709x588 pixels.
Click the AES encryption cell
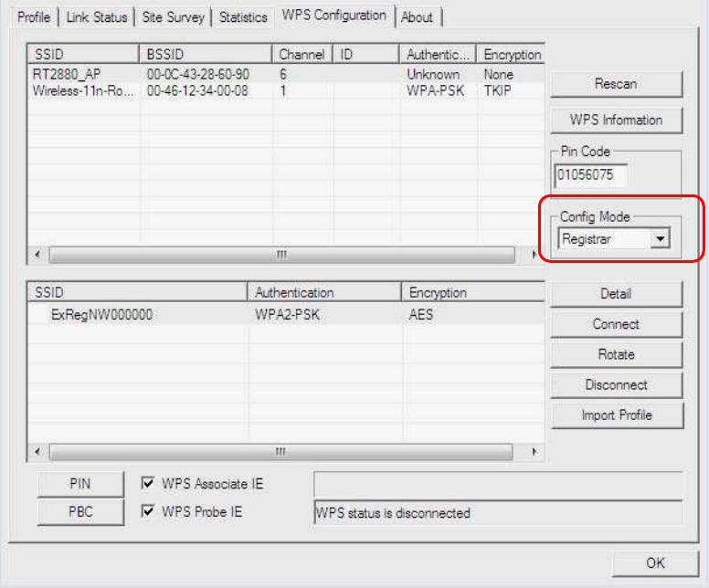pos(420,315)
